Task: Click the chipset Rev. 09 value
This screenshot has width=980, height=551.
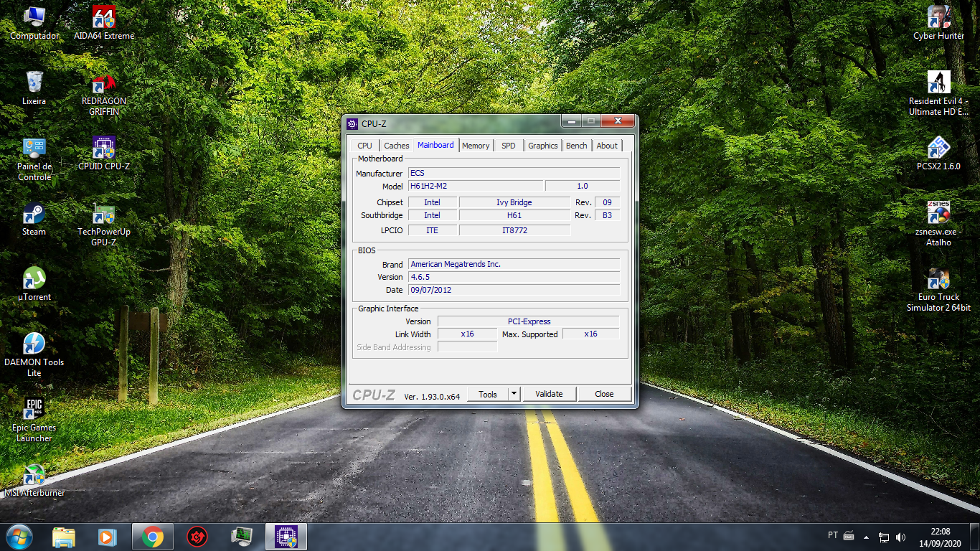Action: tap(607, 202)
